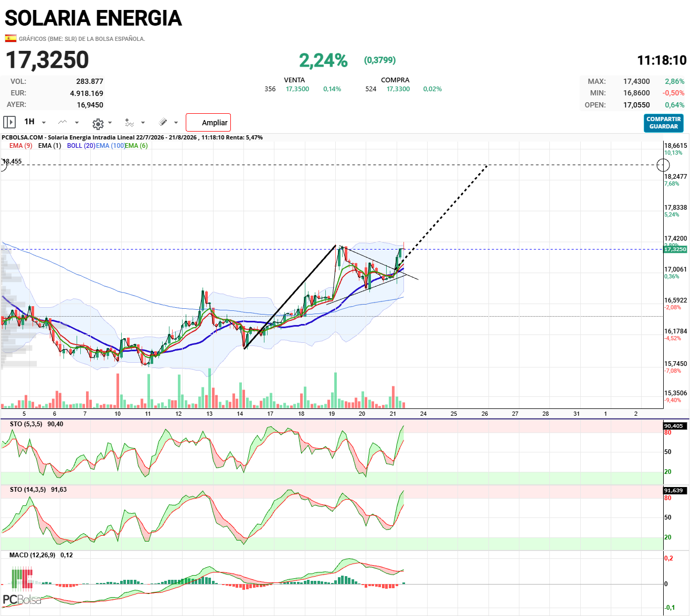Click the 91,639 stochastic value tag

(x=675, y=491)
